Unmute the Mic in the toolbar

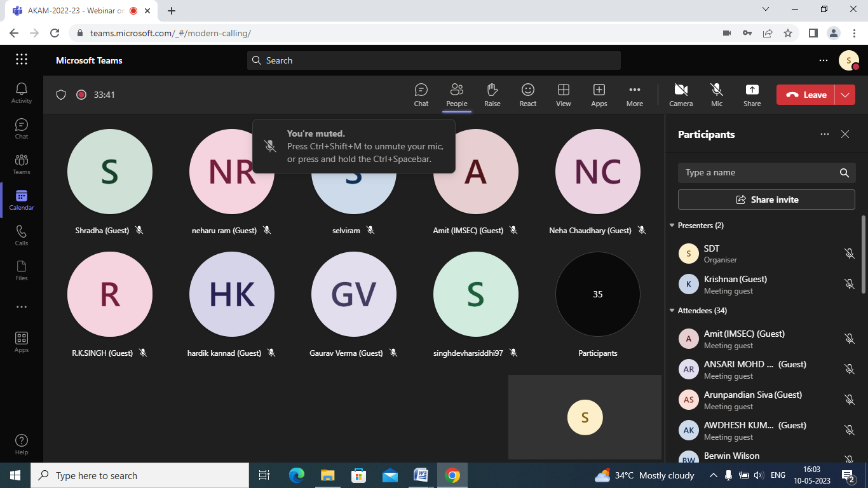717,95
